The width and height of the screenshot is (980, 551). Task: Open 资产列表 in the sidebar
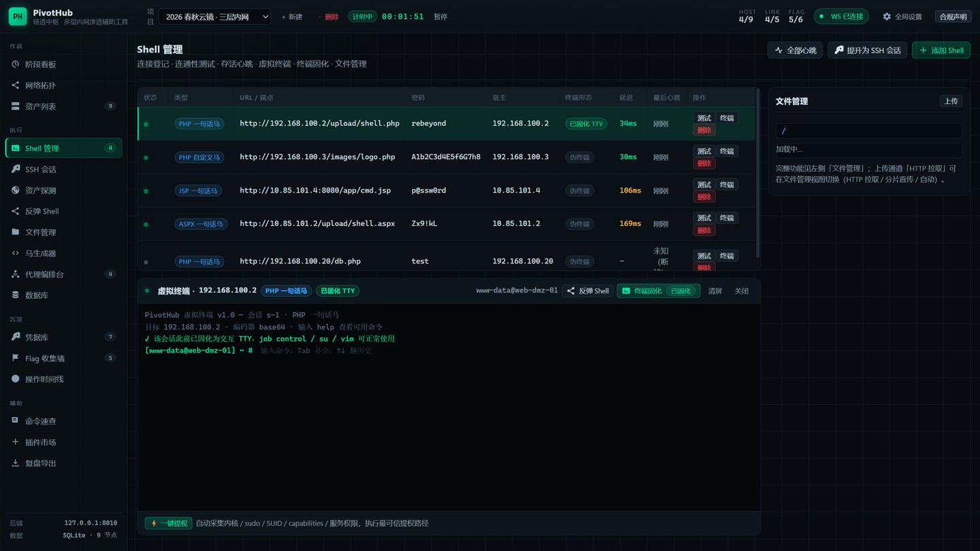pos(64,107)
